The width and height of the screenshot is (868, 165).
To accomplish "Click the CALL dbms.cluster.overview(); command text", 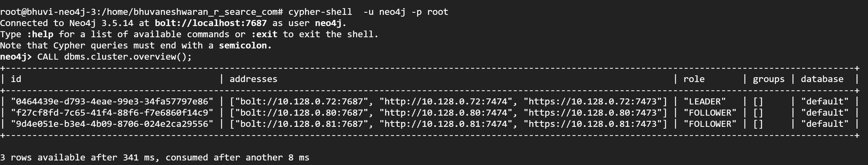I will (114, 57).
